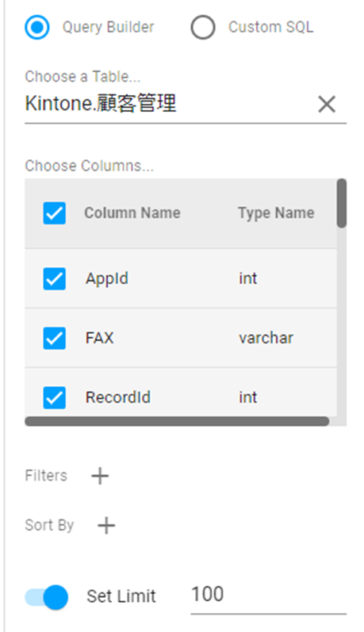The width and height of the screenshot is (364, 632).
Task: Untick the RecordId column checkbox
Action: click(55, 397)
